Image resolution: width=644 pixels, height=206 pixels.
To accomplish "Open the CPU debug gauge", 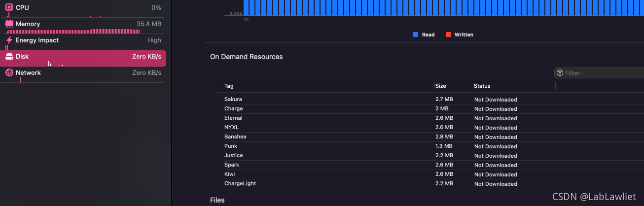I will coord(83,8).
